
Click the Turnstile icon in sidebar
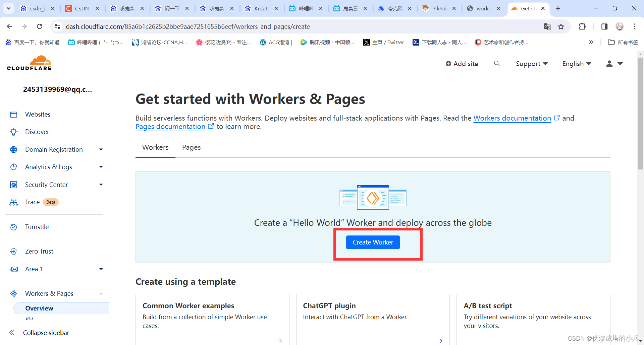pos(14,227)
